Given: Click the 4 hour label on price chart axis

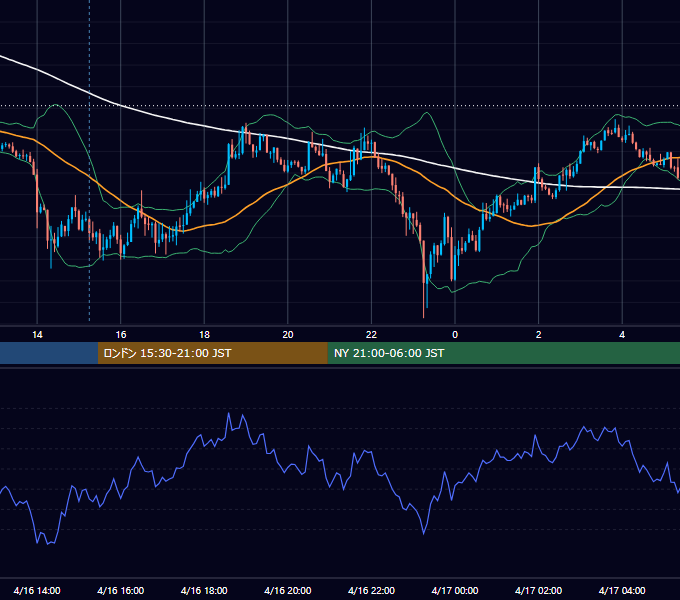Looking at the screenshot, I should [x=622, y=334].
